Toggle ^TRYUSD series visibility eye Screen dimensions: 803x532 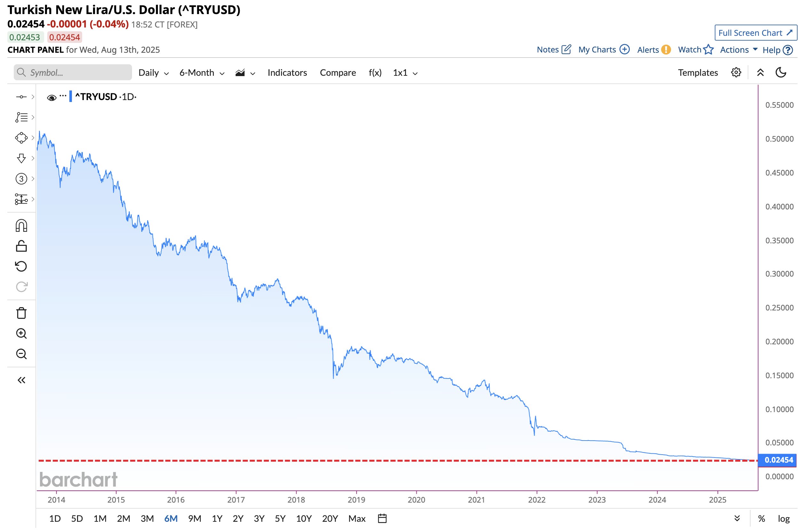tap(51, 98)
